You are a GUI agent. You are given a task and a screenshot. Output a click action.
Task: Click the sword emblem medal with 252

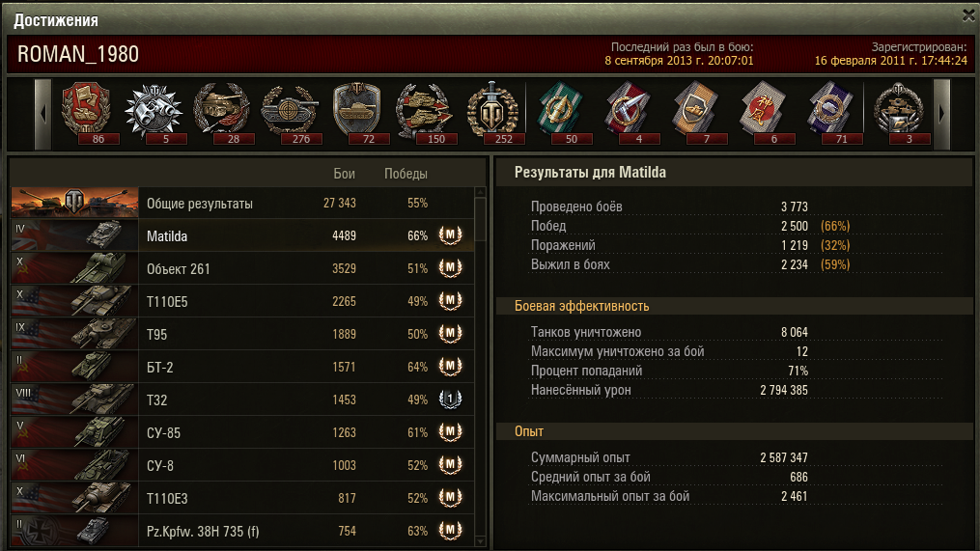pyautogui.click(x=491, y=113)
